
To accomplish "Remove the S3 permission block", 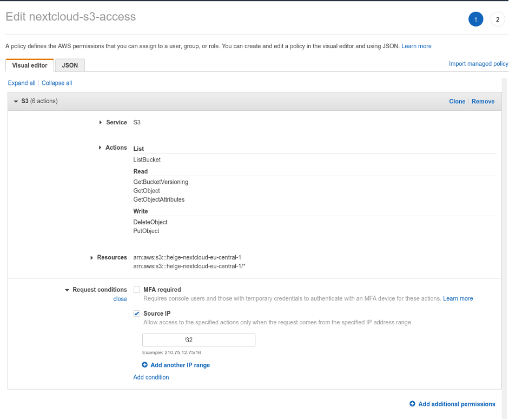I will (482, 101).
